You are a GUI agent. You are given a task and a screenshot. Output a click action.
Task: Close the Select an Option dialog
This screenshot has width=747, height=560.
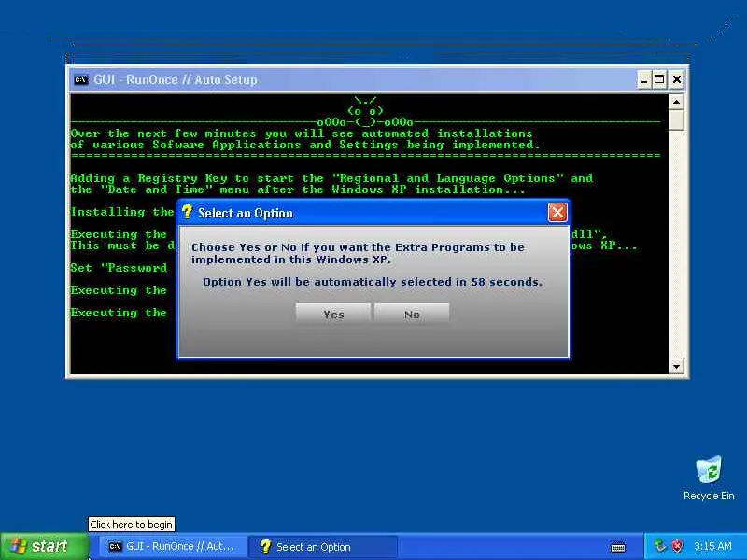tap(557, 213)
